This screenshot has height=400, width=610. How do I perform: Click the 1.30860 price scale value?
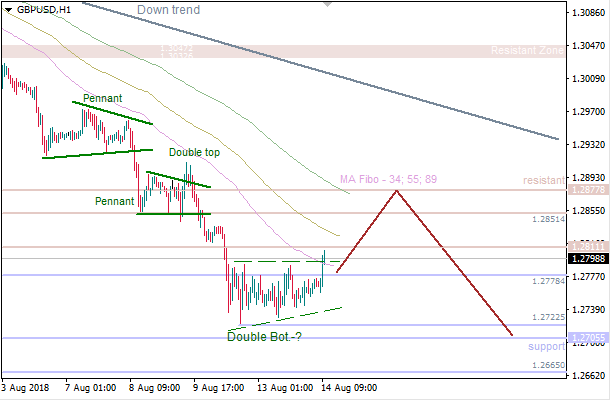point(587,14)
